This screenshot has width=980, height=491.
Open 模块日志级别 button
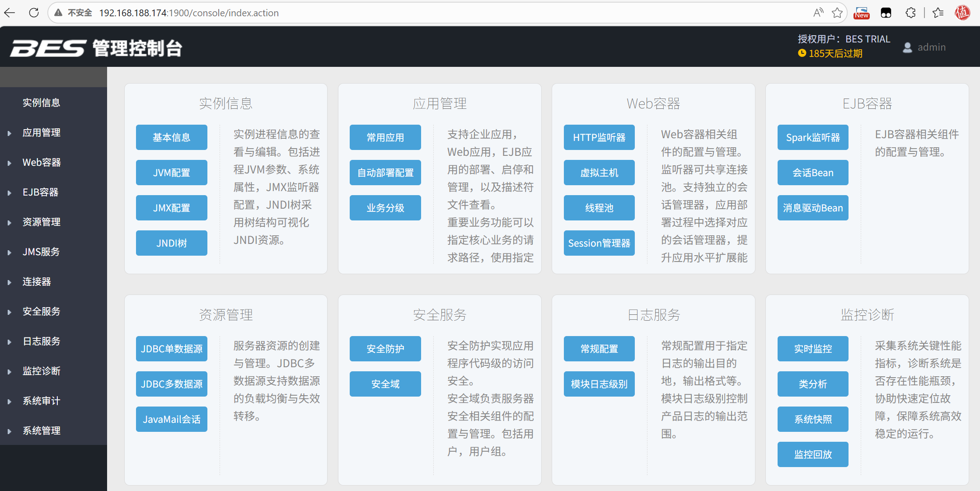click(599, 384)
